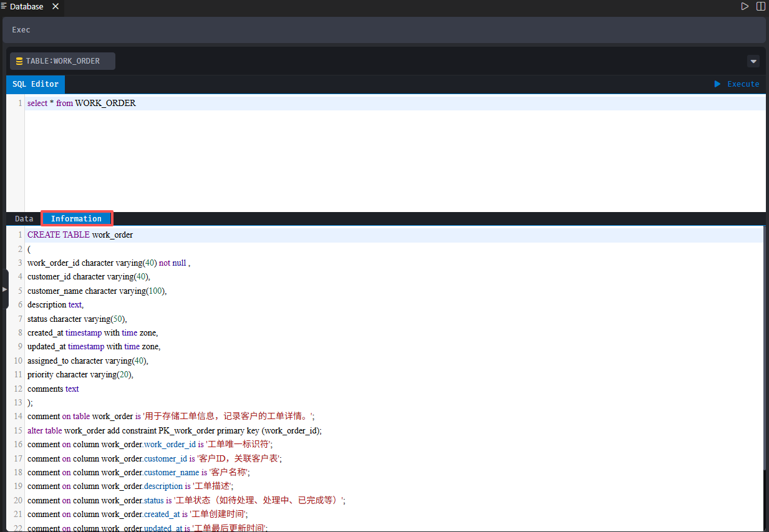
Task: Click the TABLE:WORK_ORDER chip
Action: [62, 61]
